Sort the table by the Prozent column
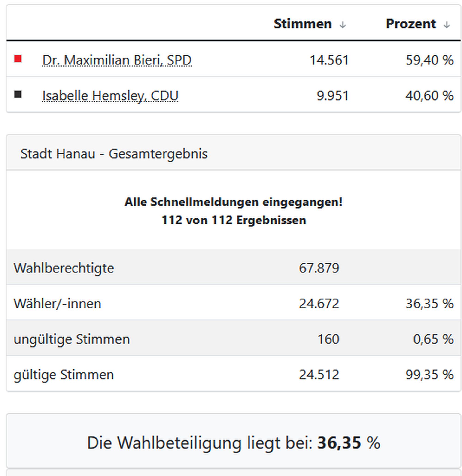This screenshot has height=476, width=462. click(411, 24)
